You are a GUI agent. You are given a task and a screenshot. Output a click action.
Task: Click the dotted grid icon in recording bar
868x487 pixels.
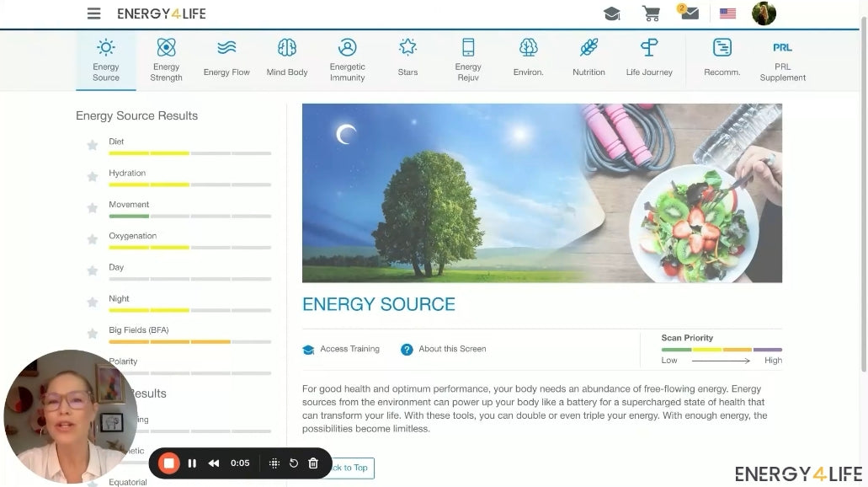coord(274,463)
